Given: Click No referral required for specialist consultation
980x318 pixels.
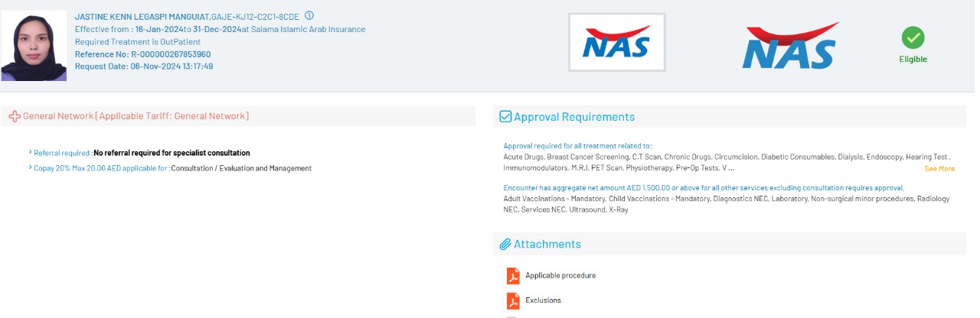Looking at the screenshot, I should pyautogui.click(x=171, y=153).
